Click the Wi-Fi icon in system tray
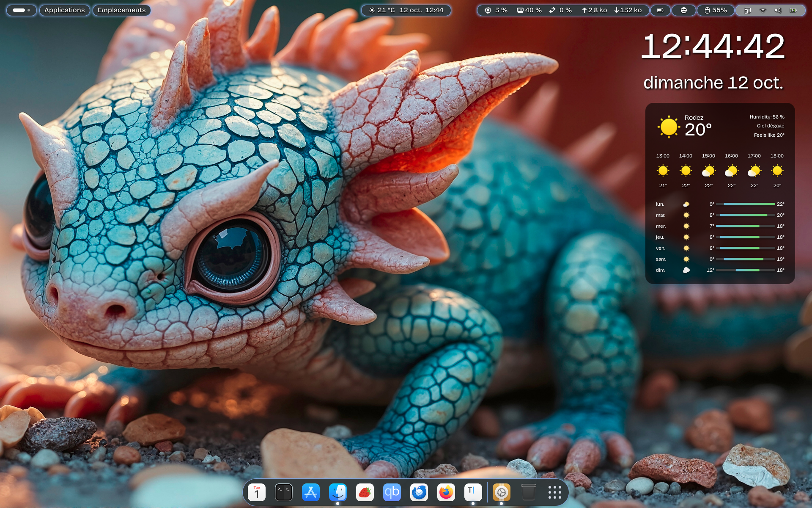 763,10
